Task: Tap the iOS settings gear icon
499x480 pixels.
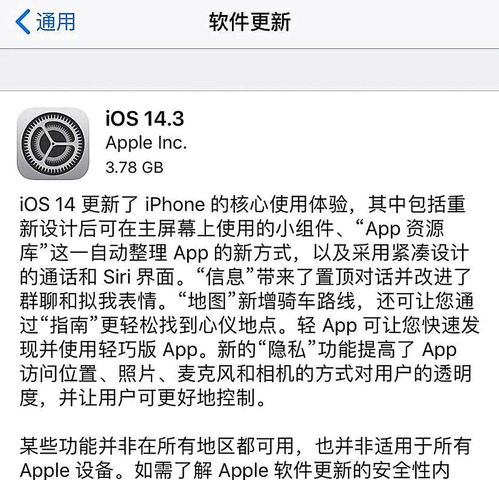Action: click(x=53, y=144)
